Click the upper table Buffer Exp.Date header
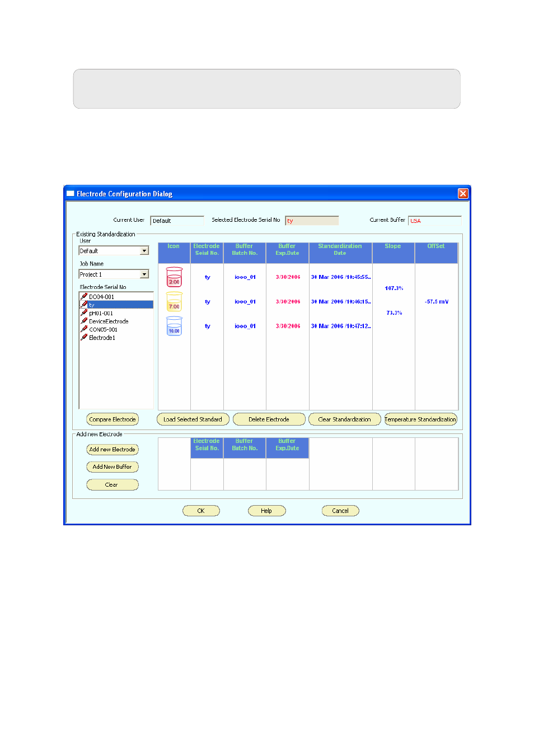The height and width of the screenshot is (756, 534). coord(287,253)
